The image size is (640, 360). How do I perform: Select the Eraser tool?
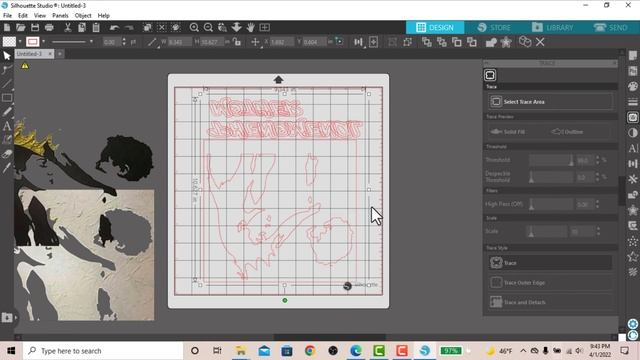(7, 154)
